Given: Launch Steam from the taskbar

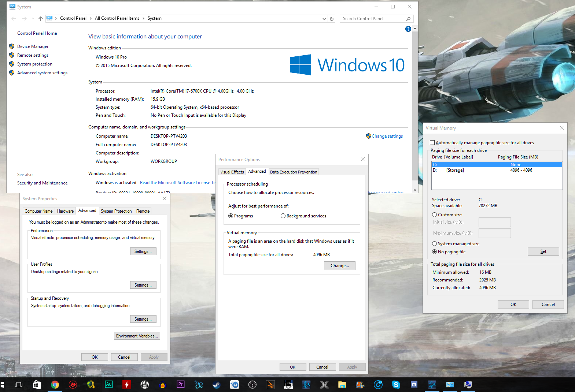Looking at the screenshot, I should pyautogui.click(x=217, y=385).
